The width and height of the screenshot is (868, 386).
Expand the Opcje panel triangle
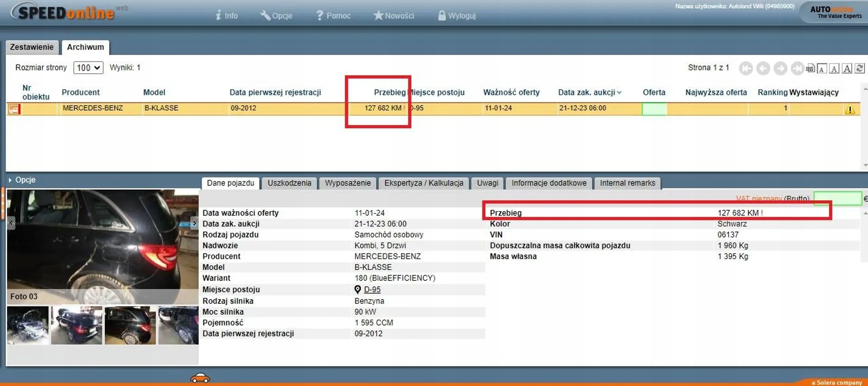click(x=10, y=180)
